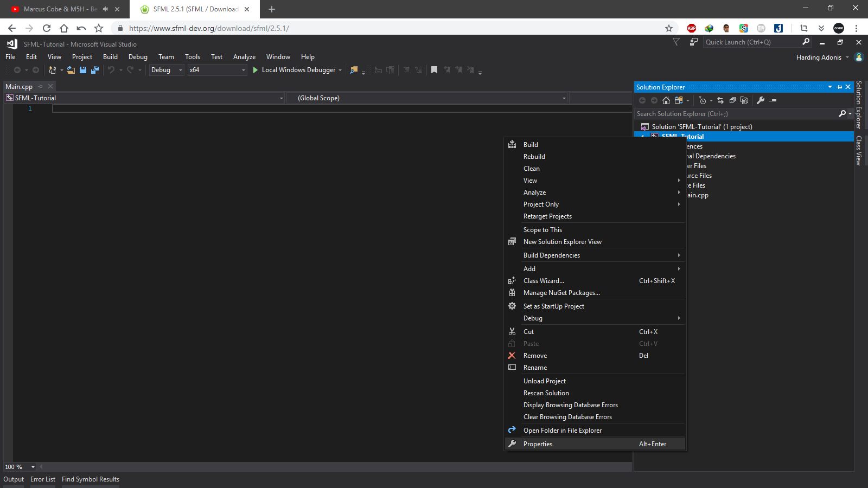Toggle bookmark using the bookmark icon
This screenshot has width=868, height=488.
pyautogui.click(x=434, y=70)
